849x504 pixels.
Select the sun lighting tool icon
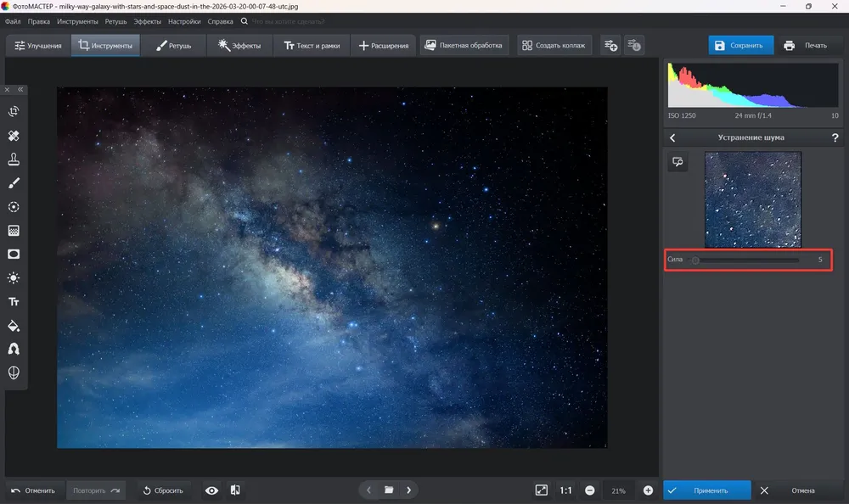click(14, 278)
